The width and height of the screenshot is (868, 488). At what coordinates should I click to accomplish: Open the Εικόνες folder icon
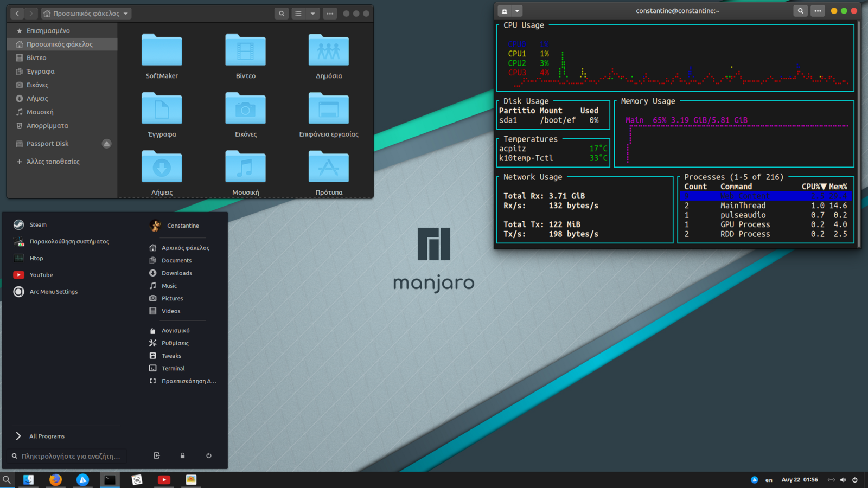click(245, 108)
